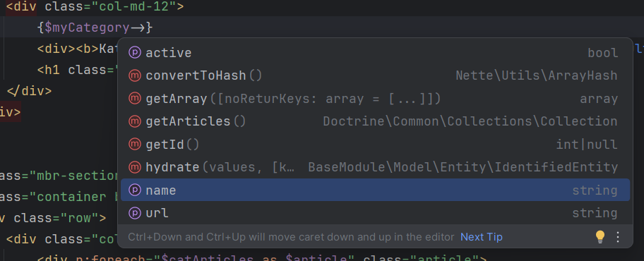Choose the active property suggestion
Screen dimensions: 644x261
click(x=375, y=52)
